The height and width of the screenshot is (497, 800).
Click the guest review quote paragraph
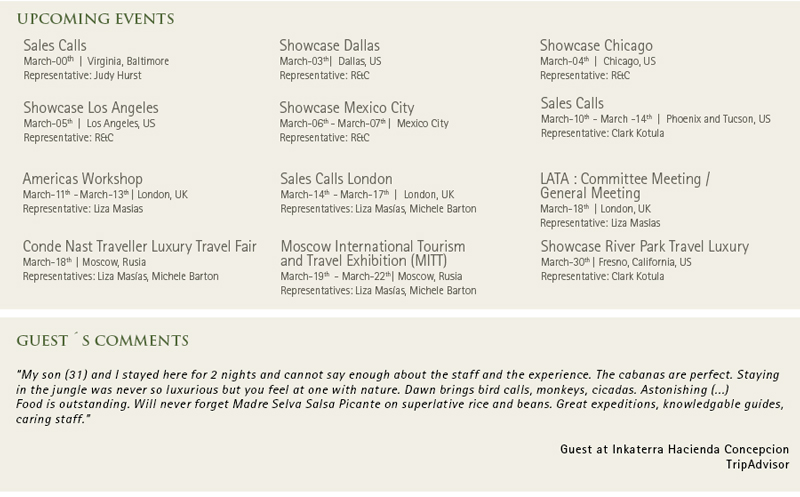[x=399, y=396]
